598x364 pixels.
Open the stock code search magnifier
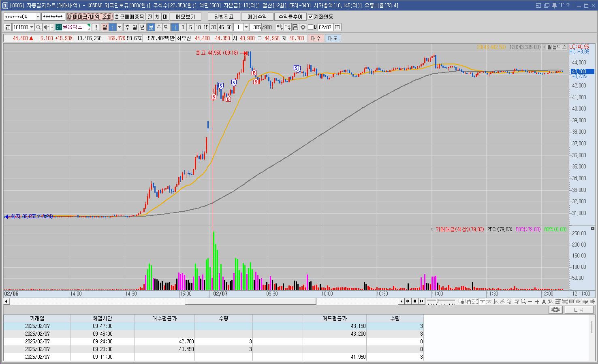click(x=38, y=27)
